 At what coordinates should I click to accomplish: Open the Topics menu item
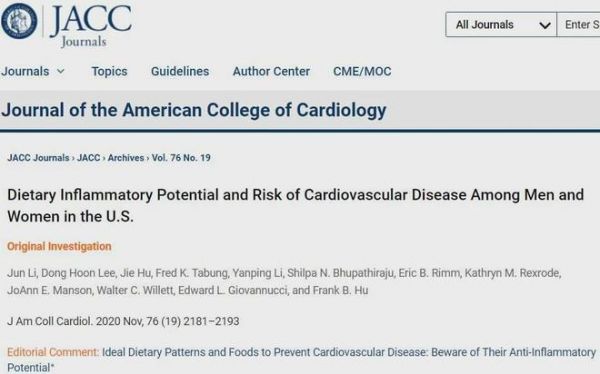tap(109, 72)
